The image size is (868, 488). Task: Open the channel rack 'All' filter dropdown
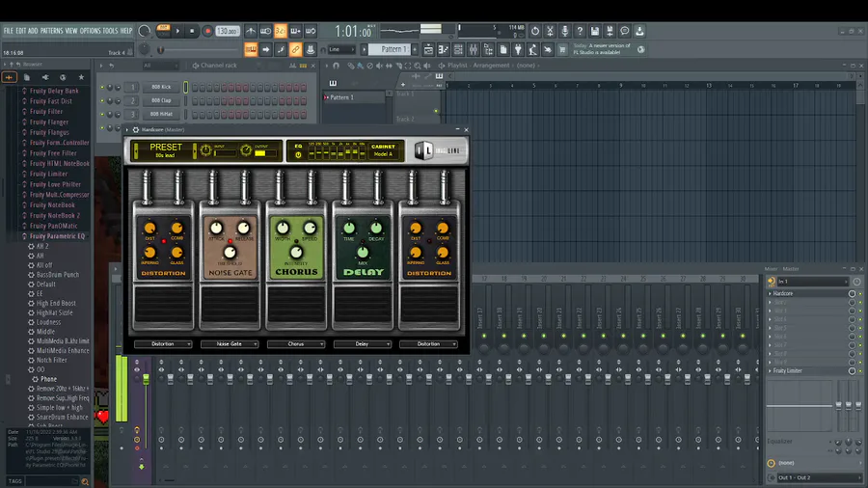tap(160, 66)
